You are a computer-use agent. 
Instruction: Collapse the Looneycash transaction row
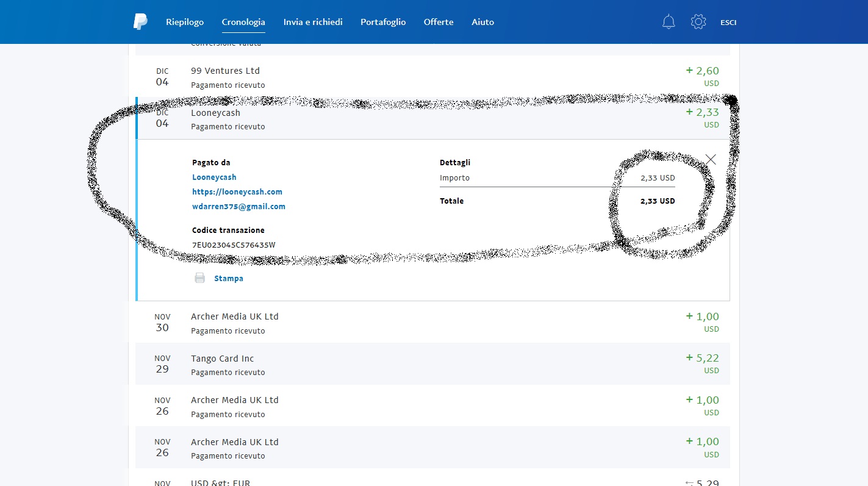(432, 118)
